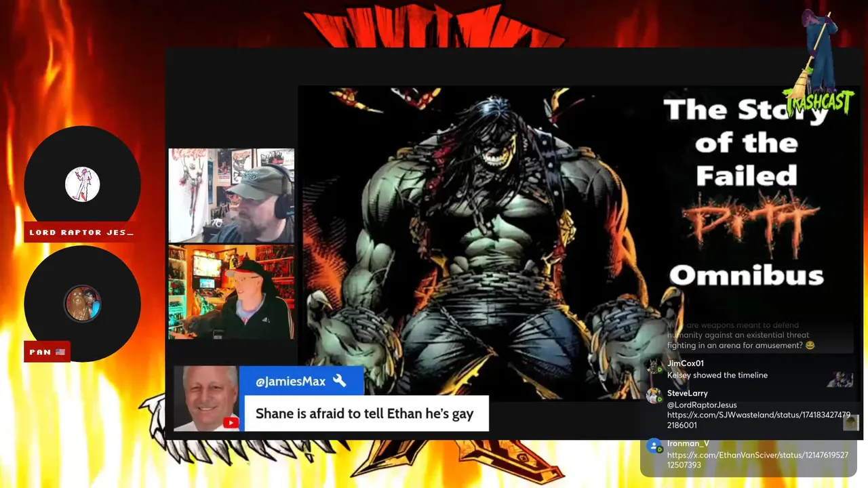Open the SJWwasteland status link

pos(758,420)
